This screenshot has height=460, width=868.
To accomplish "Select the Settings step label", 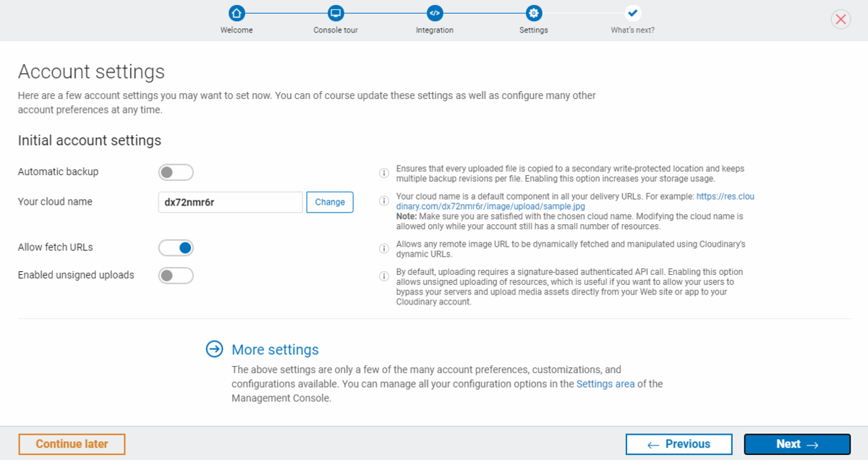I will coord(534,30).
